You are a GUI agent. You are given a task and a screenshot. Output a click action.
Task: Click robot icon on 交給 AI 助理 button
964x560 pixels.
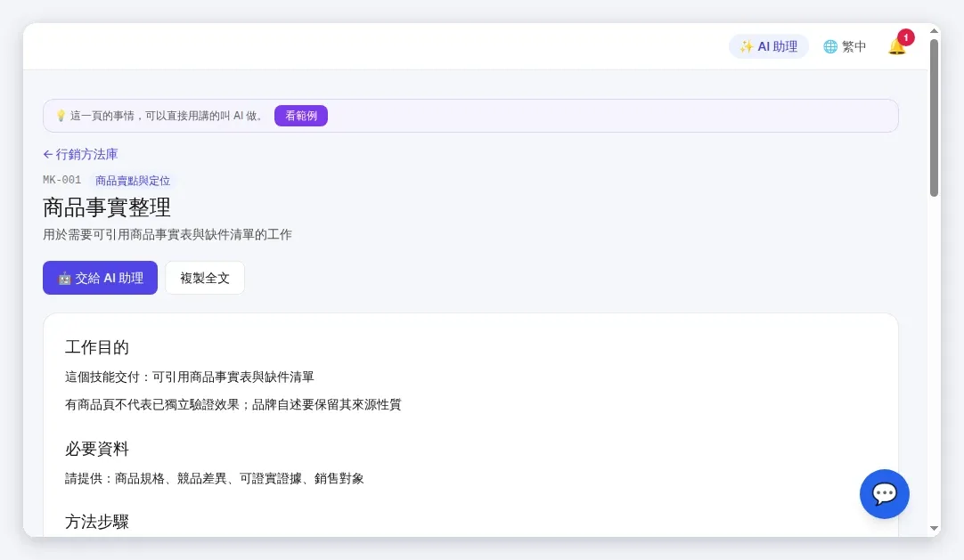tap(64, 278)
